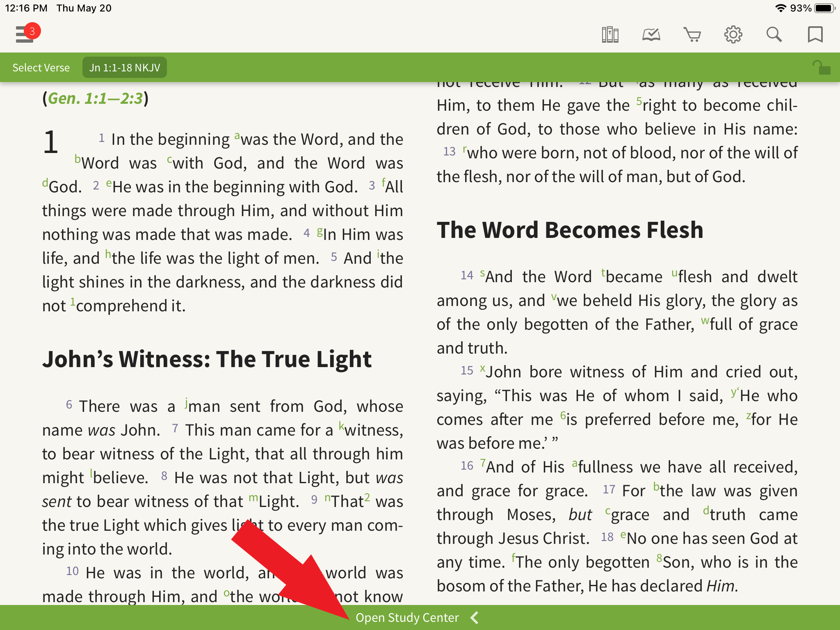Tap the 12:16 PM clock in status bar
Image resolution: width=840 pixels, height=630 pixels.
(26, 8)
